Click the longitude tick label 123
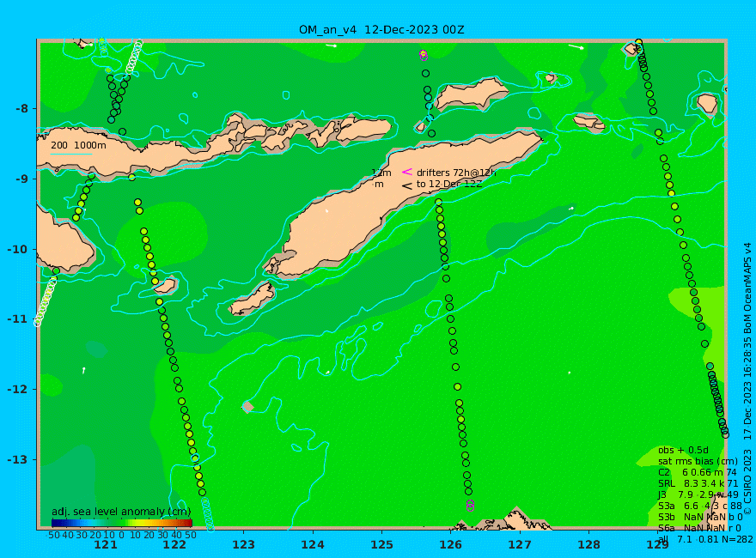The image size is (756, 558). coord(243,545)
